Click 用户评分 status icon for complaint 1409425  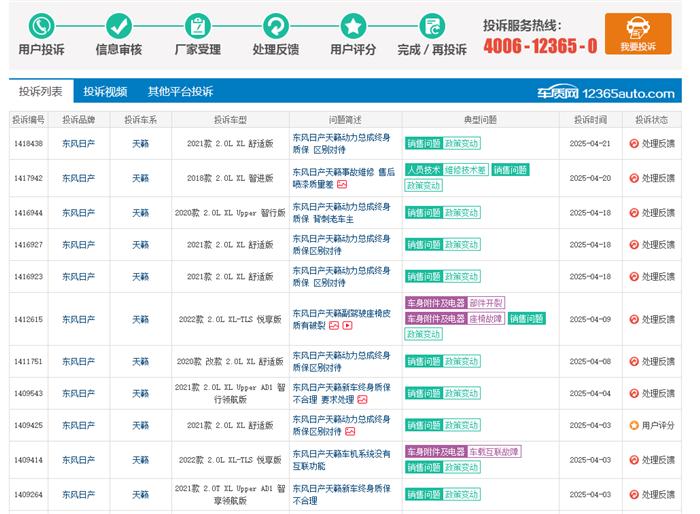pos(634,425)
